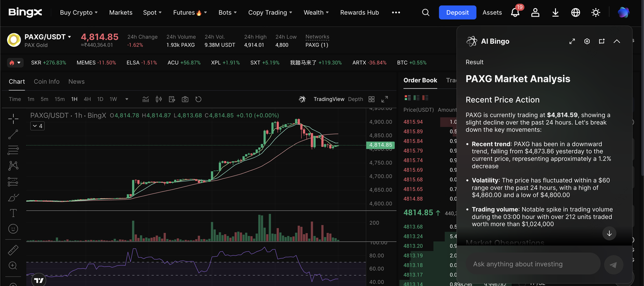Take a chart snapshot with camera icon
Screen dimensions: 644x286
(185, 99)
